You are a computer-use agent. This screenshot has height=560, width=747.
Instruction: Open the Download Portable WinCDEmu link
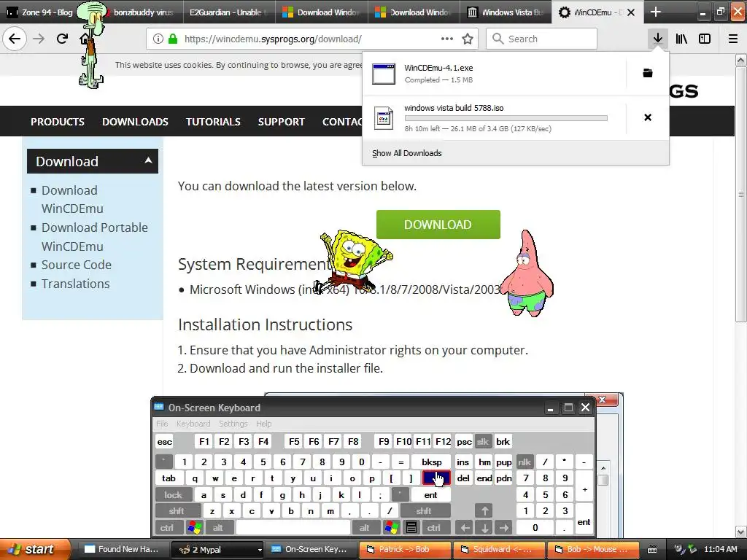click(94, 237)
